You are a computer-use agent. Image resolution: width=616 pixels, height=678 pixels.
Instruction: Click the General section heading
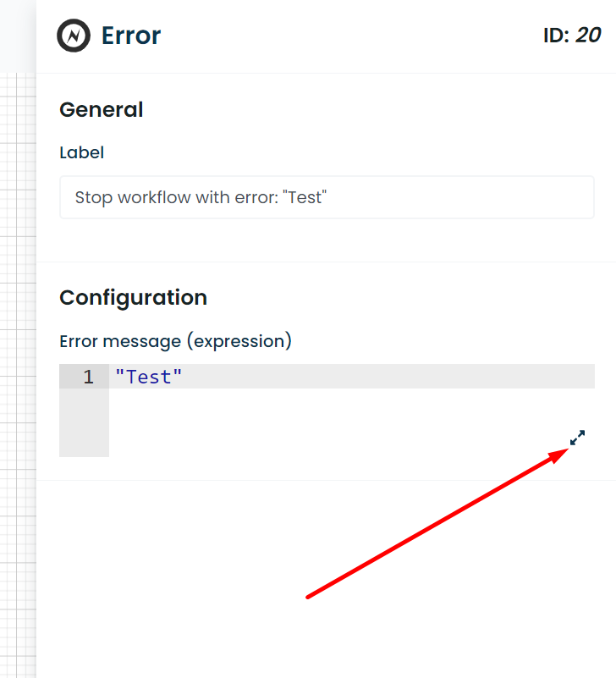[x=101, y=110]
